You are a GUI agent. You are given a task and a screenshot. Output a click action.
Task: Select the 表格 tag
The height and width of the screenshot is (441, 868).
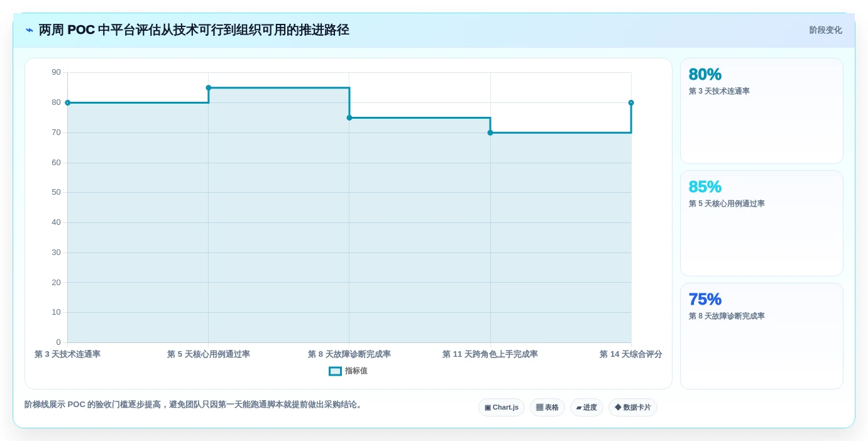pos(547,407)
